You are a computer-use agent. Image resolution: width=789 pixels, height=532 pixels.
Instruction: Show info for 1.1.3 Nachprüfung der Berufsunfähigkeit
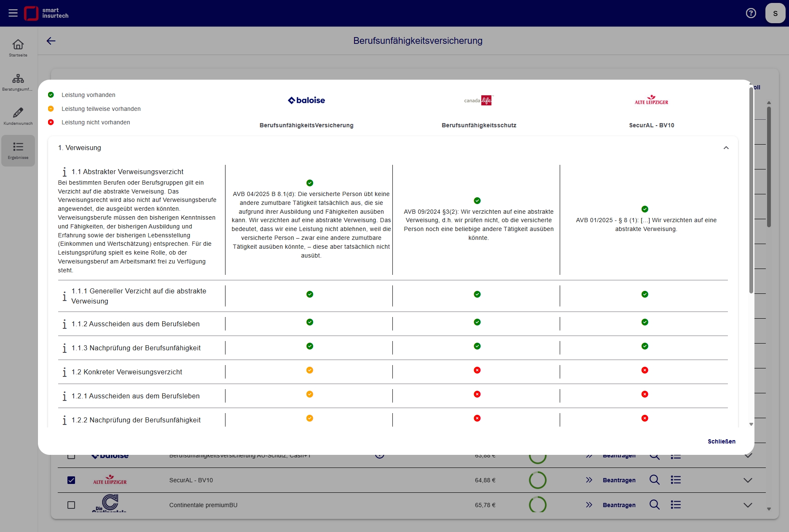pos(64,348)
